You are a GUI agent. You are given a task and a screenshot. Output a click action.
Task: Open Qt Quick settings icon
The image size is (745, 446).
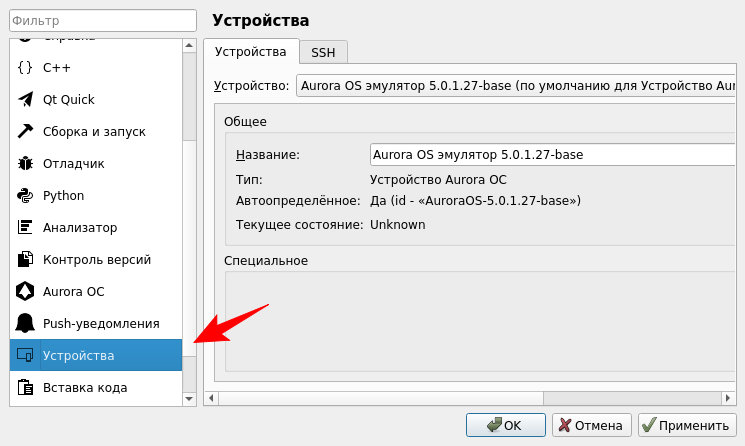(25, 100)
